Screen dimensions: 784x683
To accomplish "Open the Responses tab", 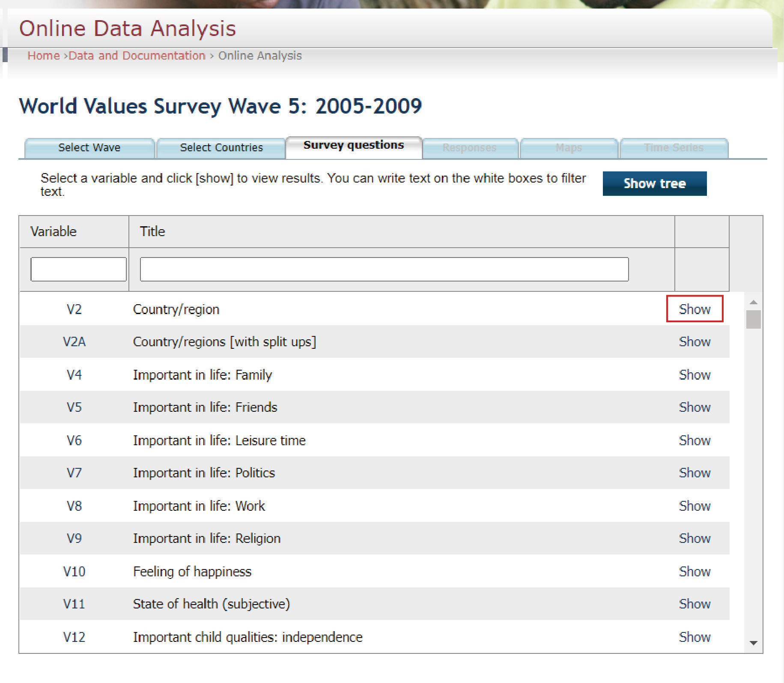I will click(470, 148).
